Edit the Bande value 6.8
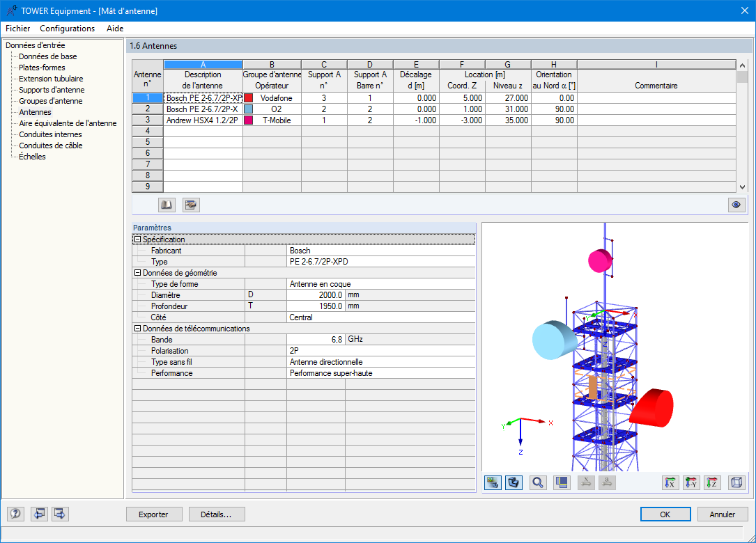 pyautogui.click(x=316, y=339)
